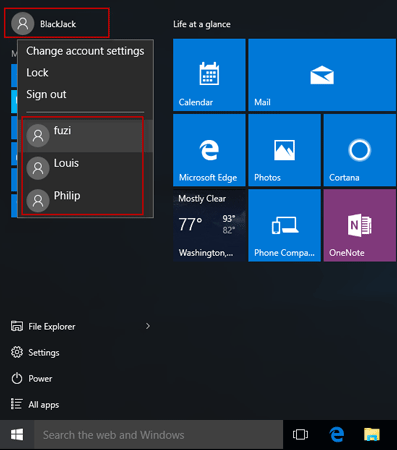Choose Change account settings
This screenshot has width=397, height=450.
[85, 51]
